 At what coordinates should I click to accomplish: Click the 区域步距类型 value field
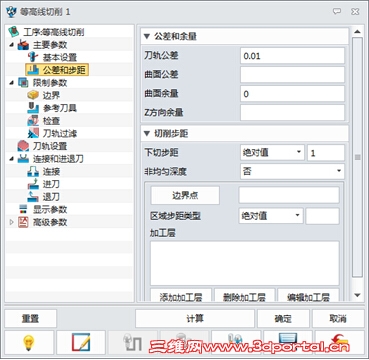click(x=323, y=216)
